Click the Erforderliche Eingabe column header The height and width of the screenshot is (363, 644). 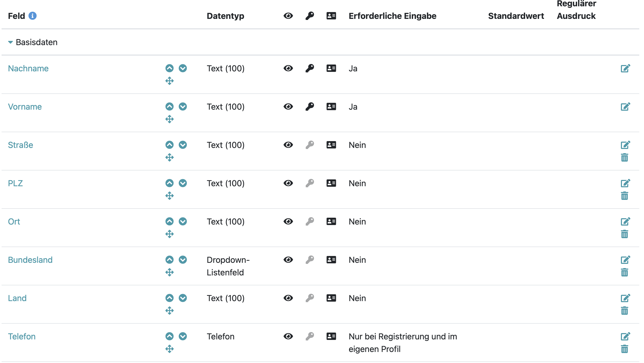point(392,16)
